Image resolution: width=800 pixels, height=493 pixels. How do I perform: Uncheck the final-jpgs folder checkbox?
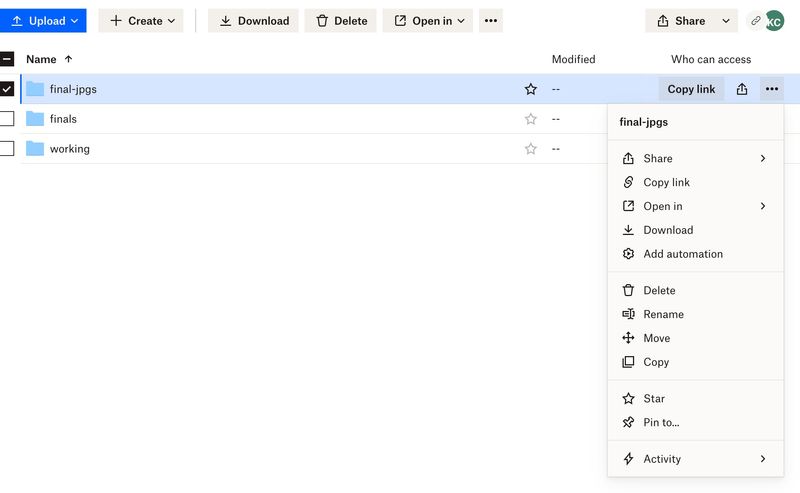[x=7, y=89]
